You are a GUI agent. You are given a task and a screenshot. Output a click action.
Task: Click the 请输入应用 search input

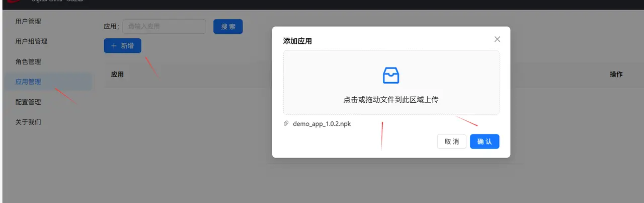point(164,27)
